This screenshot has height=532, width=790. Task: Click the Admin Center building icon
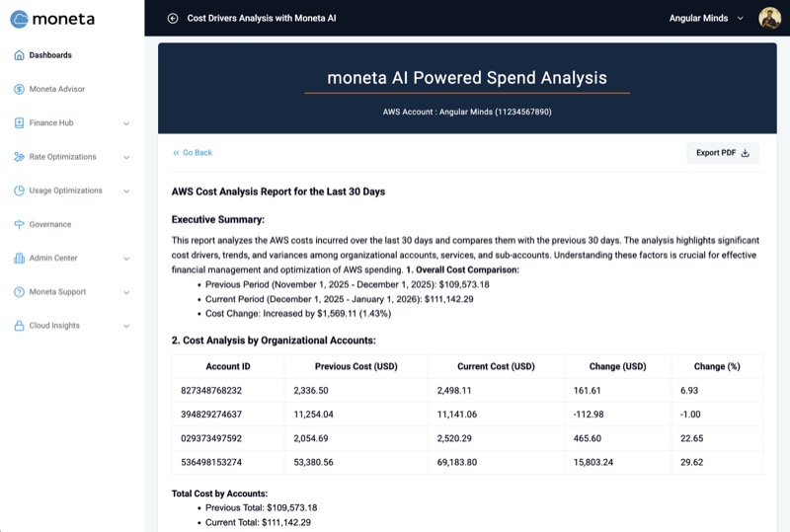(x=19, y=258)
